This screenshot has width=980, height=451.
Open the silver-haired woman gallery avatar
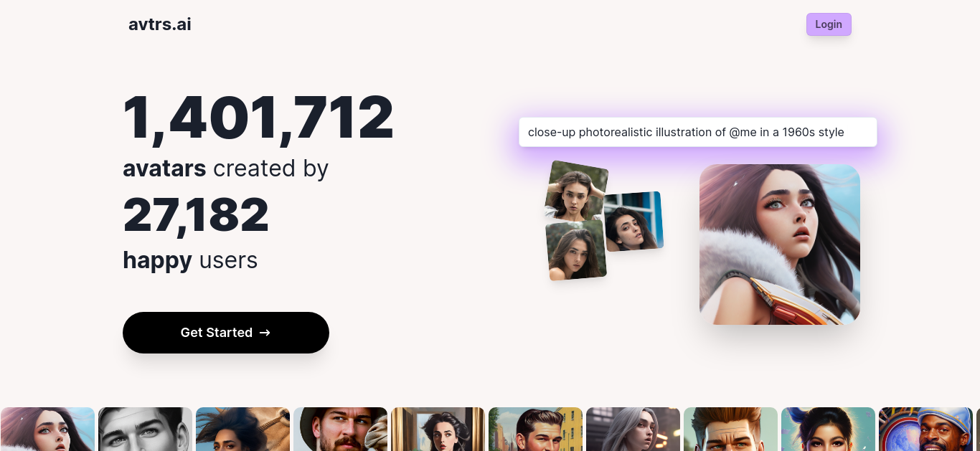click(633, 429)
